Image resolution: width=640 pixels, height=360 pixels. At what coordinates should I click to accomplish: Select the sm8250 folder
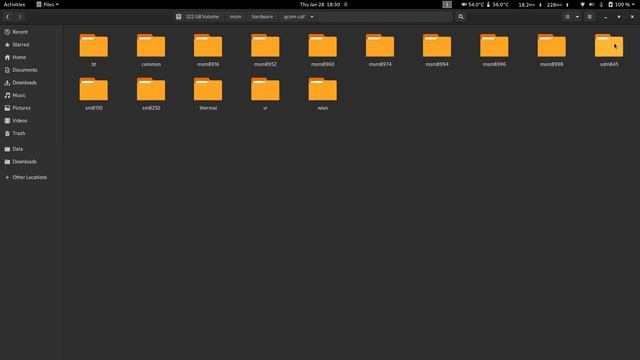click(x=151, y=94)
